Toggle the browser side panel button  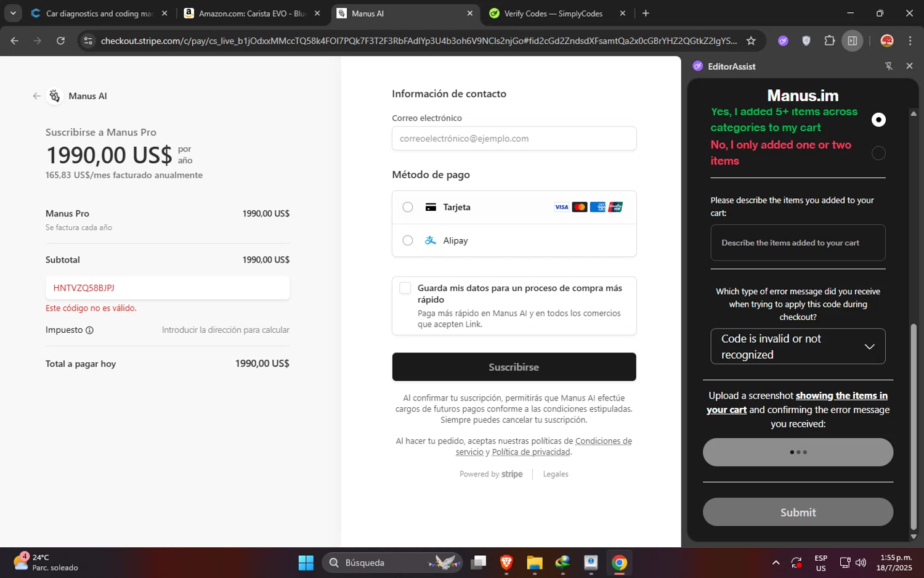point(853,41)
